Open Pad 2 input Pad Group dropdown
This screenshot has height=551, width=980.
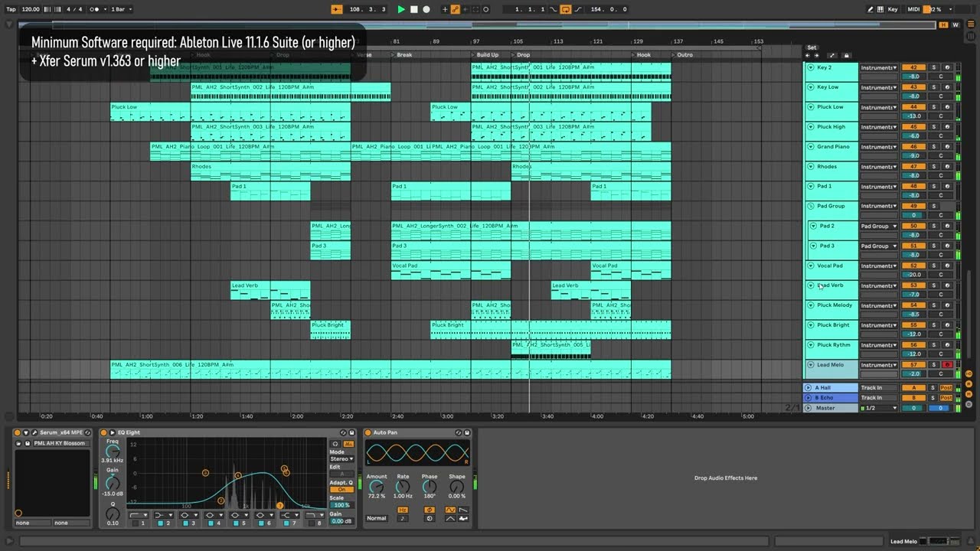879,226
